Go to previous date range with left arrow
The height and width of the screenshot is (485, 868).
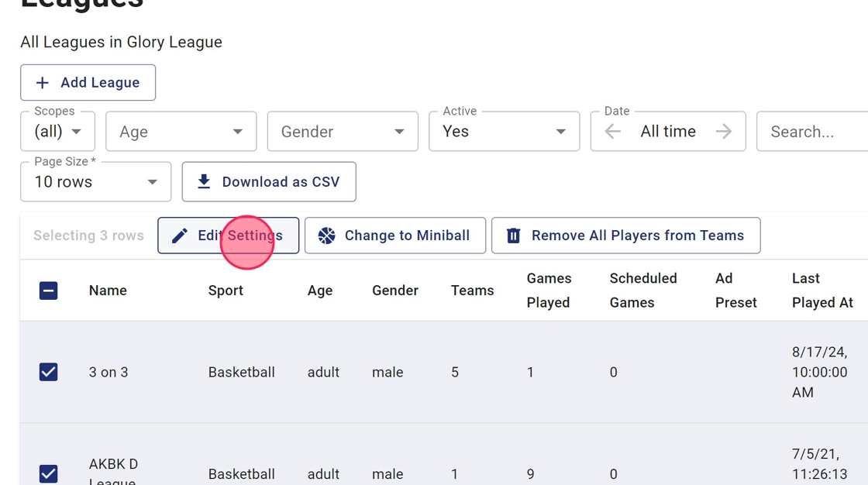tap(613, 132)
